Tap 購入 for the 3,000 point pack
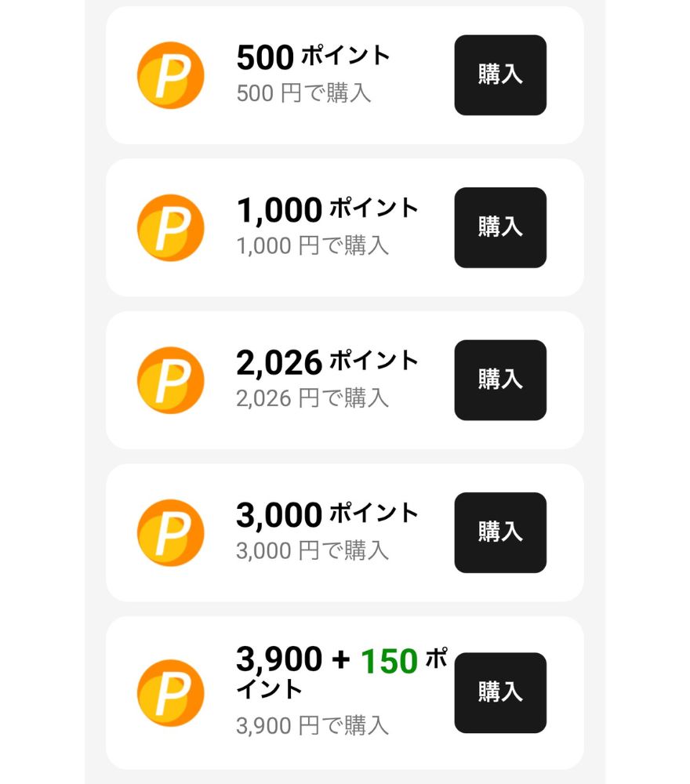Viewport: 690px width, 784px height. 500,532
